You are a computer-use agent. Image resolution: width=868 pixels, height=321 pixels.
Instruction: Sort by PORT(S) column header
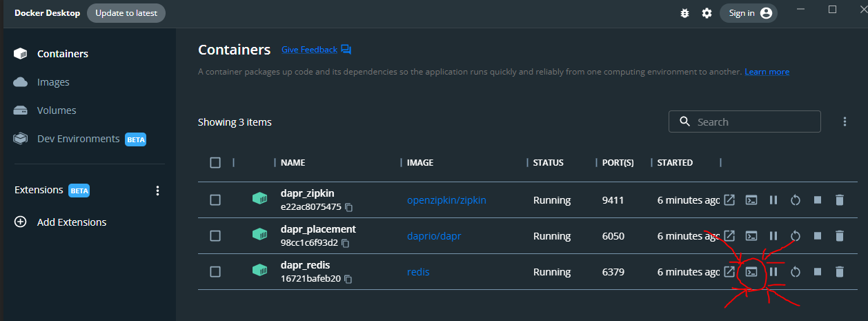coord(618,163)
